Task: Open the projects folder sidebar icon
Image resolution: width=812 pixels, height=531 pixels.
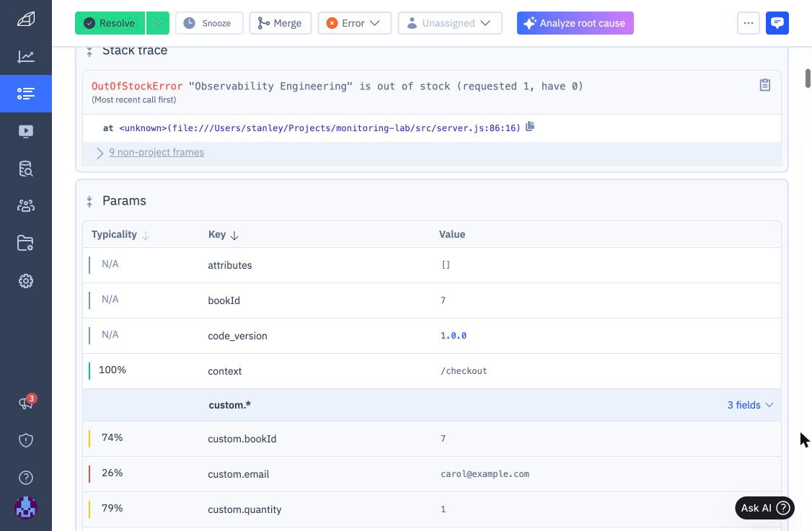Action: click(26, 244)
